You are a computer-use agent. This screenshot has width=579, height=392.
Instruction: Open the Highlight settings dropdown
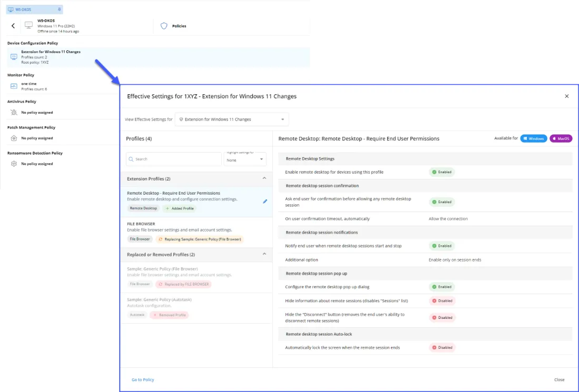click(245, 159)
